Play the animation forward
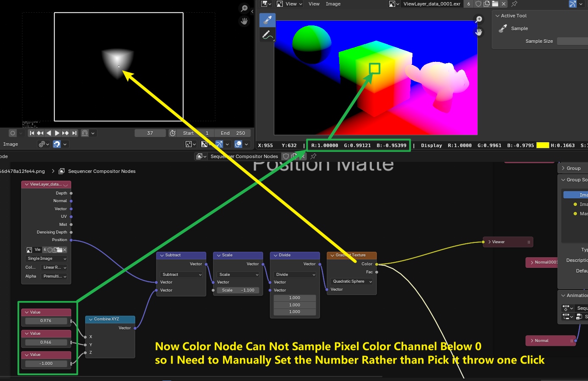 [x=57, y=133]
